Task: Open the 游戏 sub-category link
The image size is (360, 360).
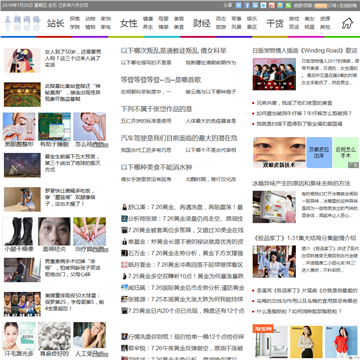Action: pos(294,19)
